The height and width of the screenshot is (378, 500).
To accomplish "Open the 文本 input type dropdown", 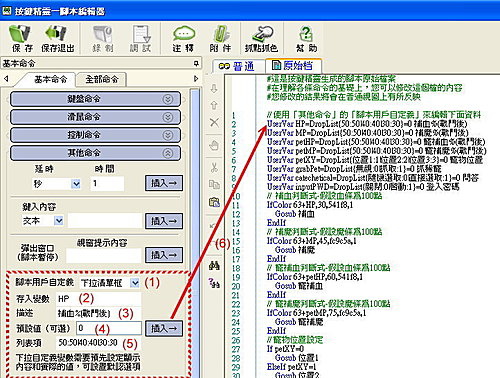I will pos(59,220).
